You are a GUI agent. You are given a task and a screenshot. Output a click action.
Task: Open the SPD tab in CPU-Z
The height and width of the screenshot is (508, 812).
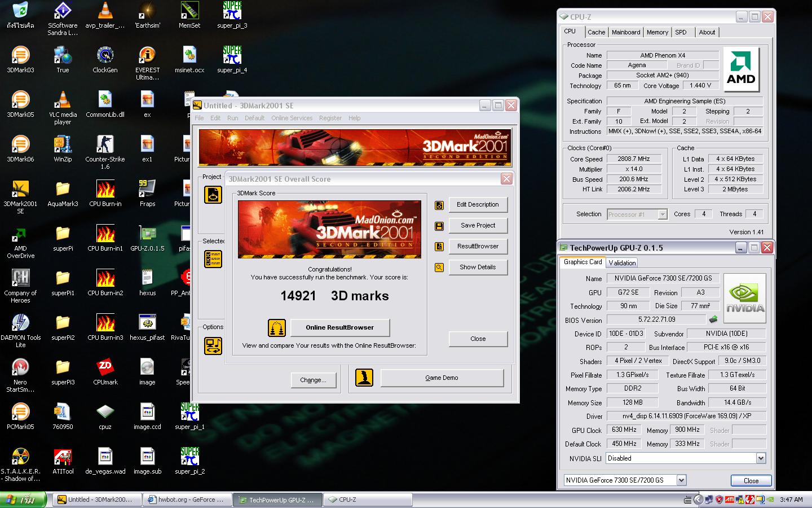pyautogui.click(x=681, y=32)
